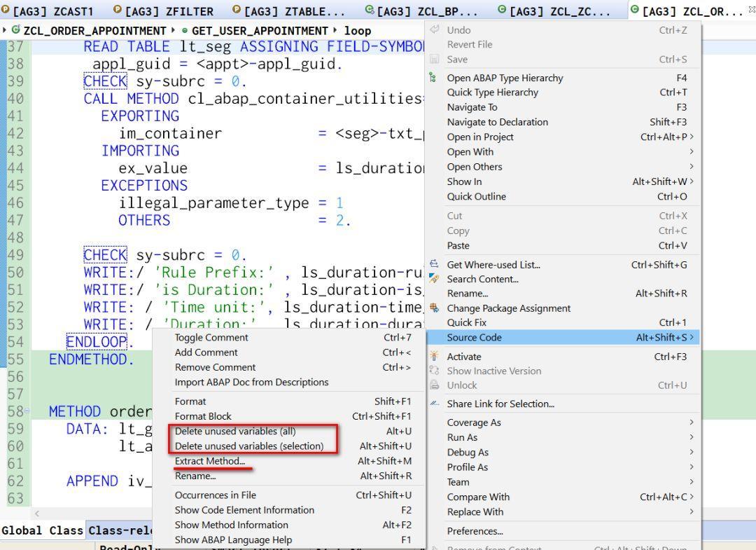
Task: Click the class icon on the ZCL_ZC tab
Action: click(x=502, y=10)
